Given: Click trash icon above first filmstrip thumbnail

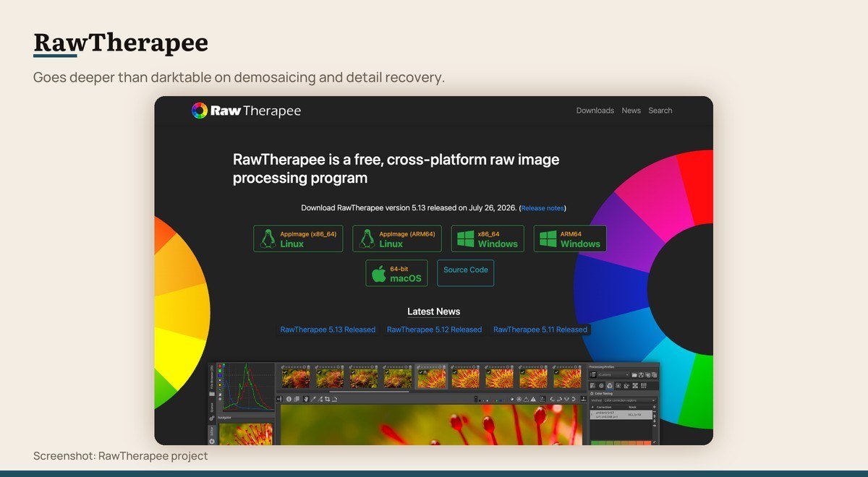Looking at the screenshot, I should [x=309, y=367].
